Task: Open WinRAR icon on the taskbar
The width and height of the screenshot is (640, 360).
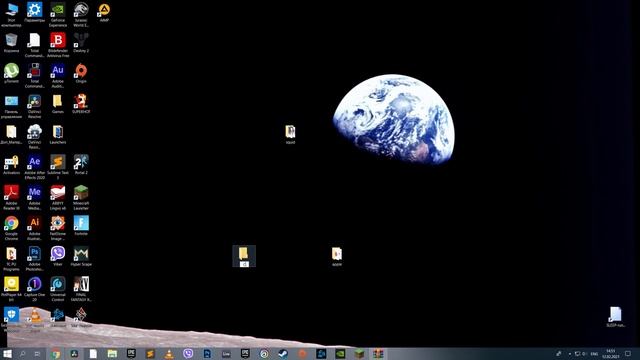Action: 378,354
